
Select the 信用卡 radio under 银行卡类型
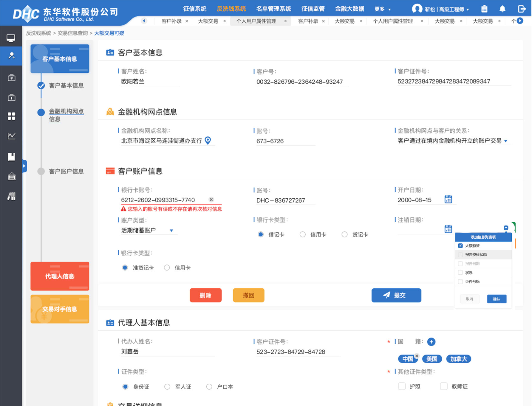303,234
